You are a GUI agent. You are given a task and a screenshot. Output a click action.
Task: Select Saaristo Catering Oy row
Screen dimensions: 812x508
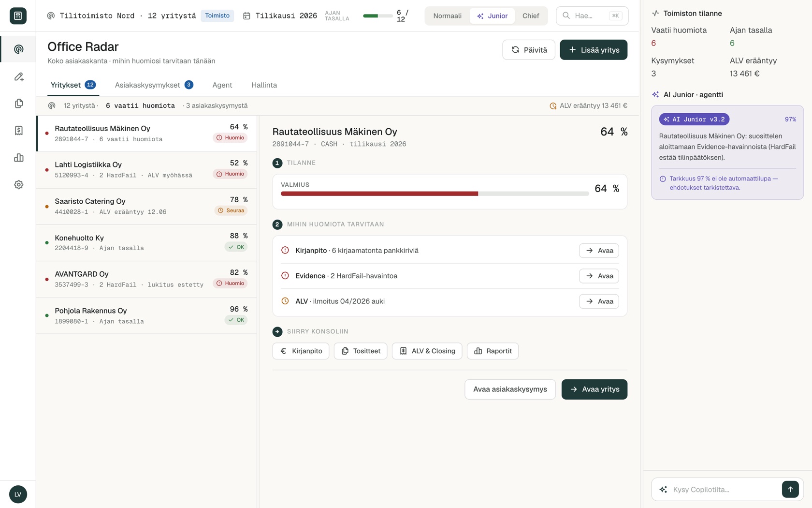147,206
